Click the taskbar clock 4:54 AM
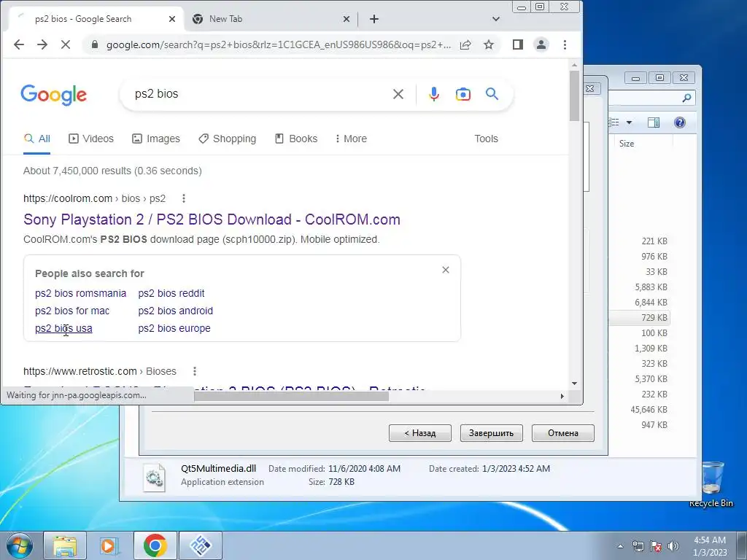The image size is (747, 560). click(709, 545)
